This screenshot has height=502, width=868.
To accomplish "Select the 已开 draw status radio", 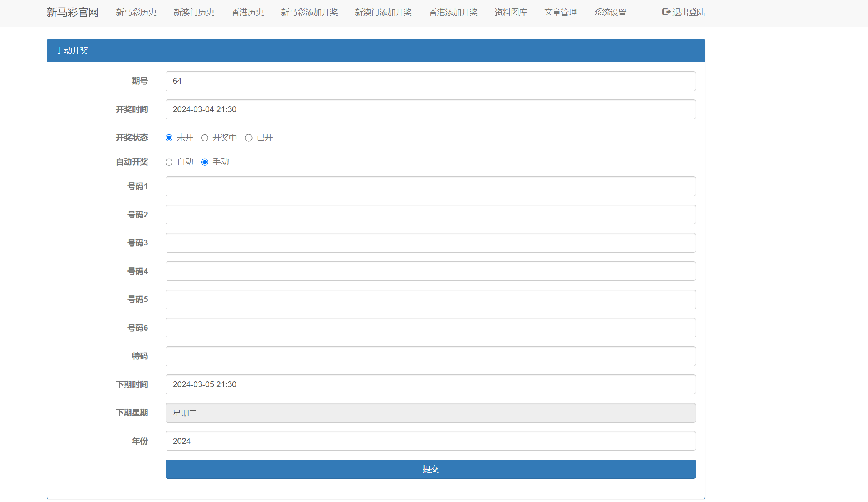I will (x=249, y=138).
